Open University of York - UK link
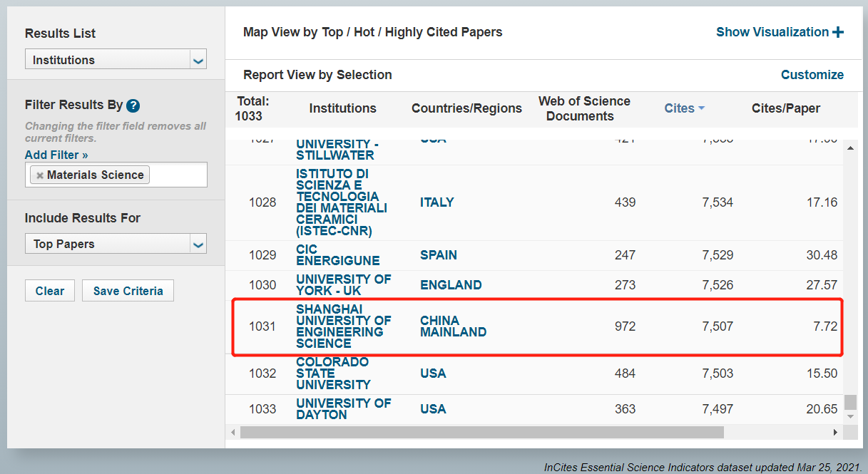Viewport: 868px width, 474px height. click(x=344, y=285)
